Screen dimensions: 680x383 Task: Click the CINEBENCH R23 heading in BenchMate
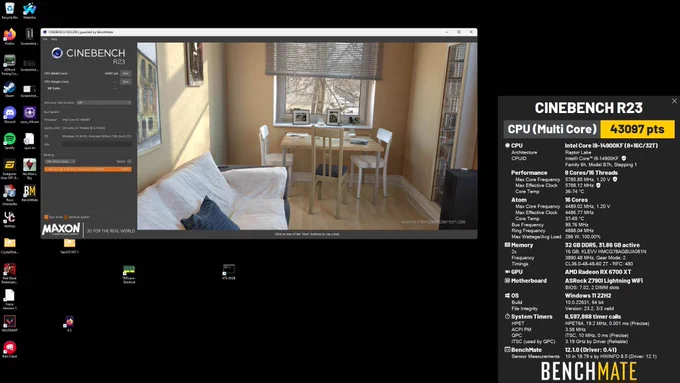pos(588,108)
